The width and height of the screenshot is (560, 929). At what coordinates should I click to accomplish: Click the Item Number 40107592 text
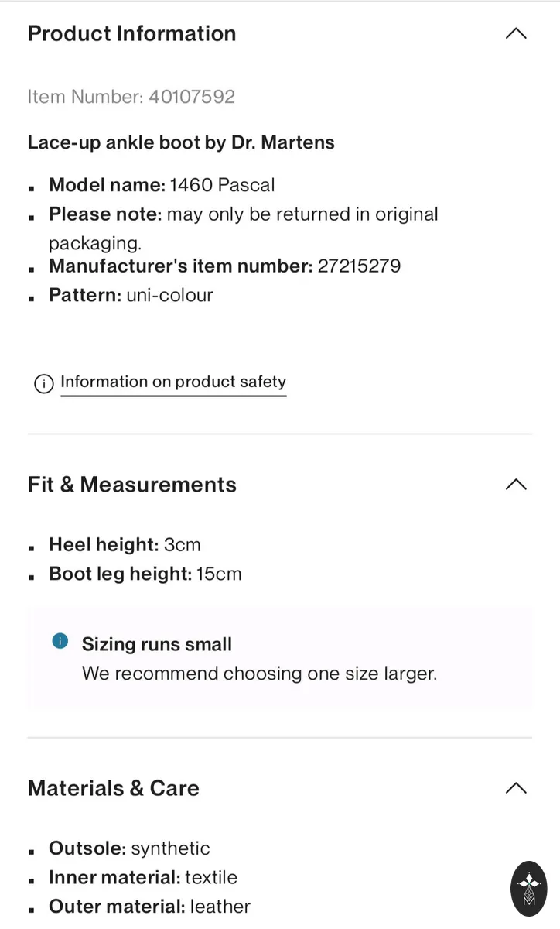tap(131, 97)
